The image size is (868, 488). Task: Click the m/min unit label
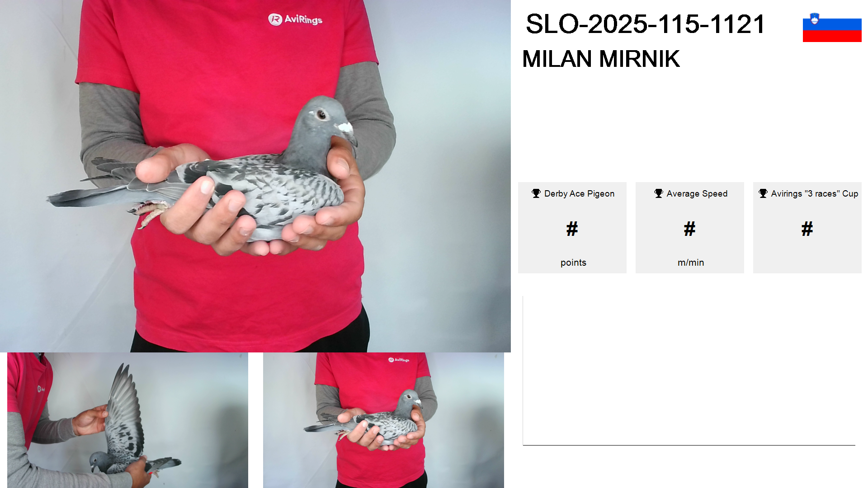pos(691,263)
